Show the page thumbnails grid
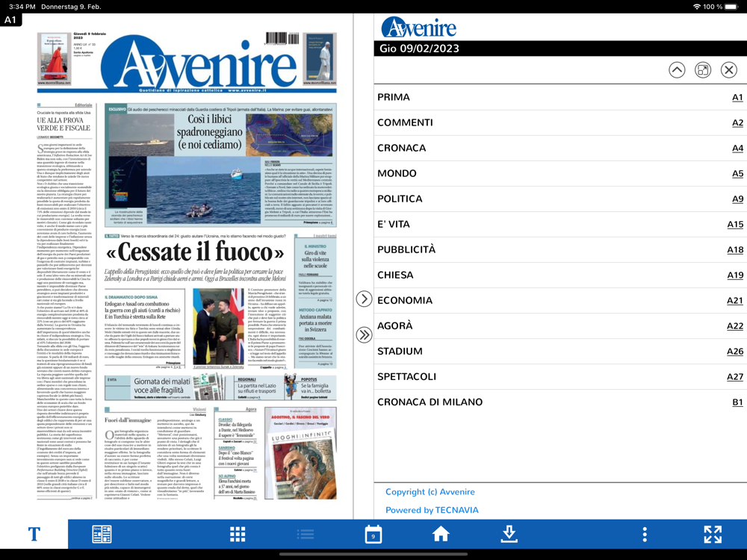The image size is (747, 560). tap(238, 535)
